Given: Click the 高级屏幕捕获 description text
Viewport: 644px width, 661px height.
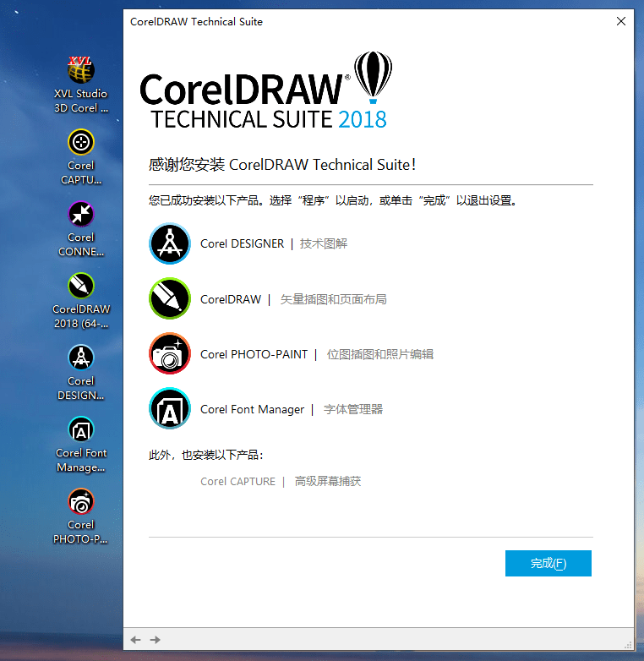Looking at the screenshot, I should point(328,482).
